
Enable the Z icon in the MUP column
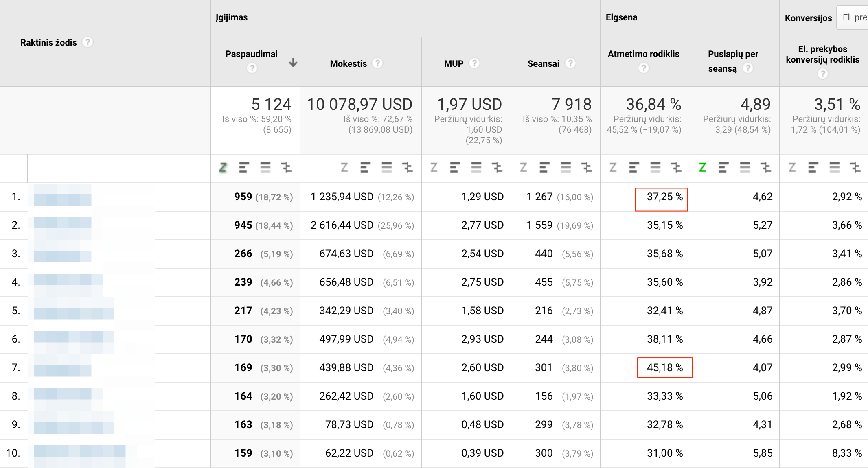(434, 167)
